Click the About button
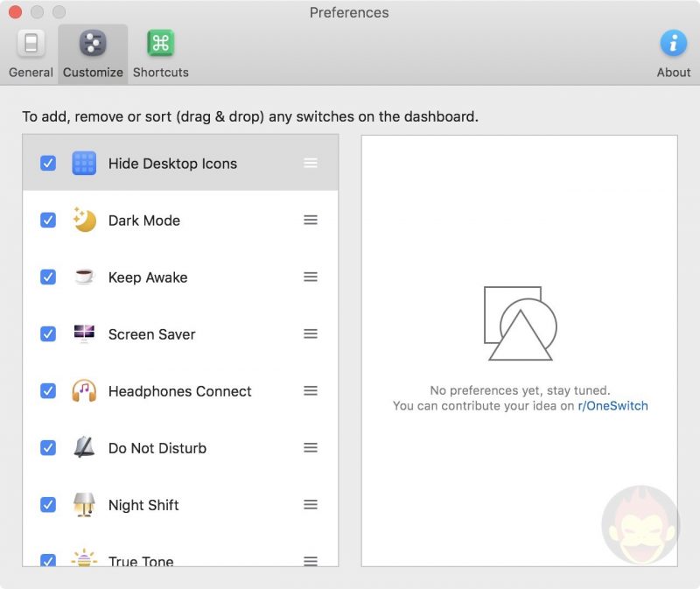The image size is (700, 589). (674, 53)
